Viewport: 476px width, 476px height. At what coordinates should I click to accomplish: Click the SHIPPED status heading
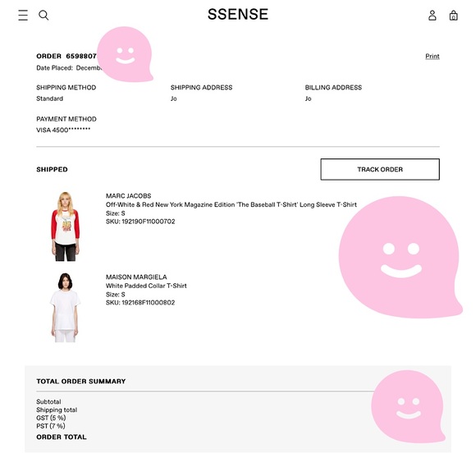coord(52,169)
